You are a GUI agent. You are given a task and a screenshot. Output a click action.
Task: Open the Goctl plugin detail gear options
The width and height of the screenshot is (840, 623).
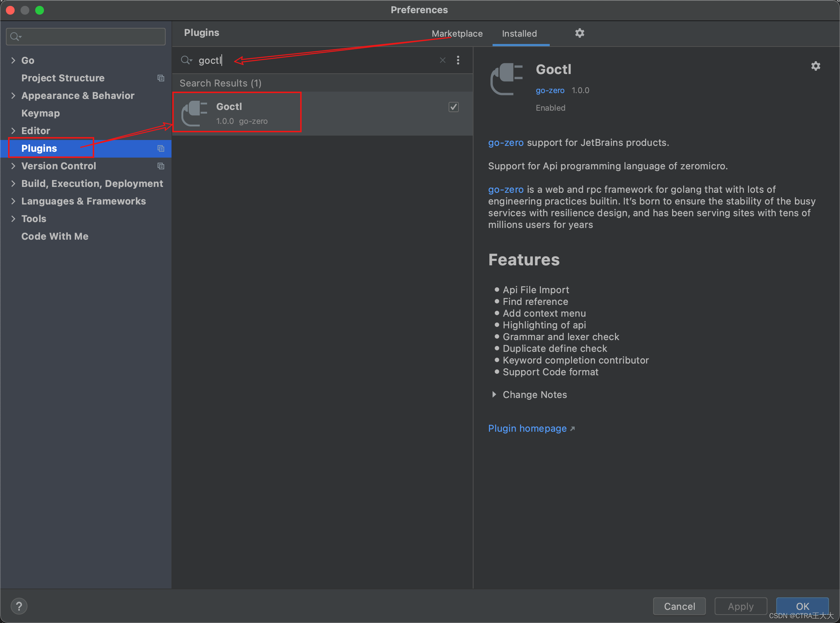tap(815, 66)
